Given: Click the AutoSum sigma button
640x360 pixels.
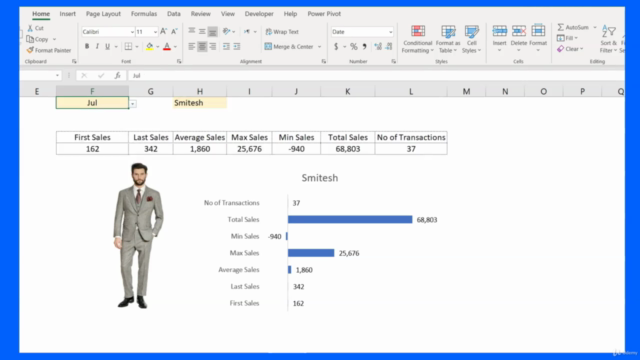Looking at the screenshot, I should (573, 27).
